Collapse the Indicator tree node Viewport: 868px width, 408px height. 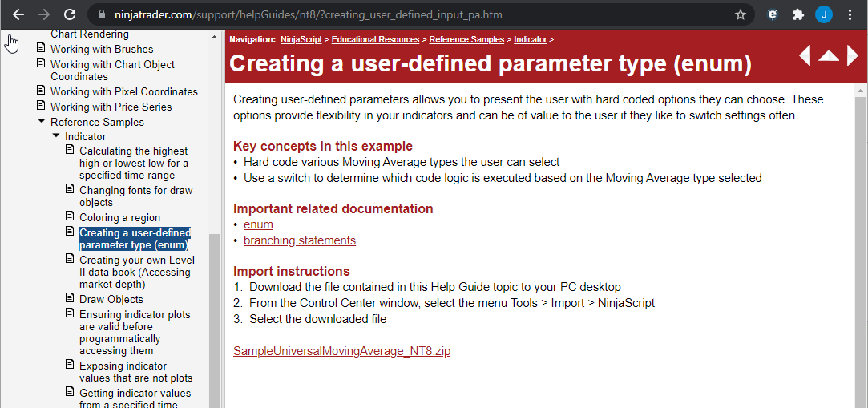click(x=56, y=136)
